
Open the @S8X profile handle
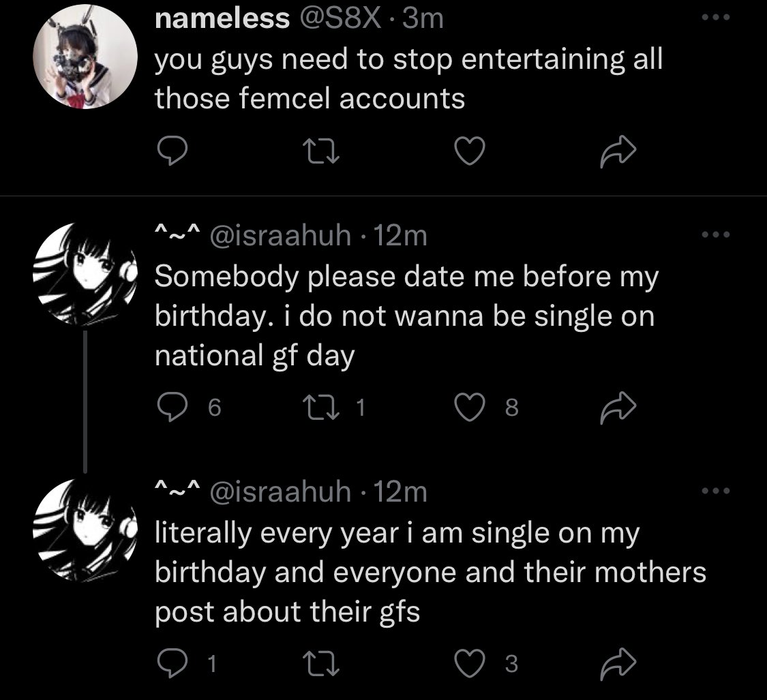pyautogui.click(x=341, y=19)
